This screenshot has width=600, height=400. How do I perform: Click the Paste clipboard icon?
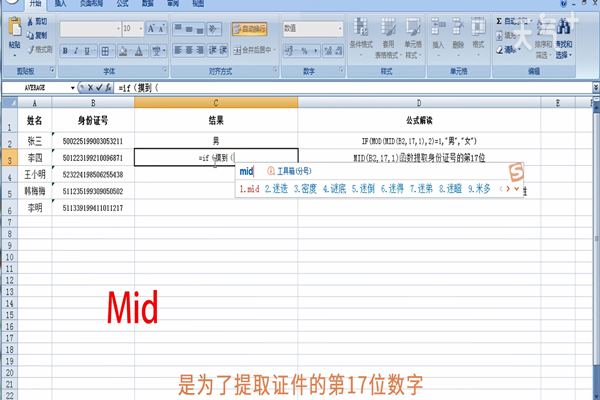coord(15,28)
